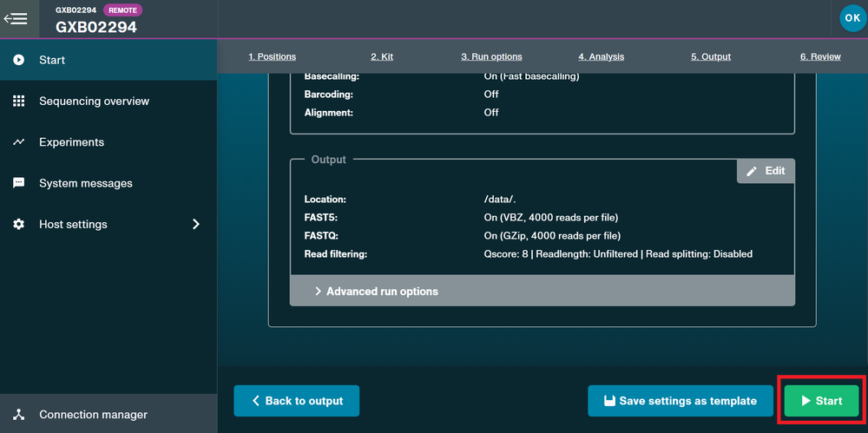
Task: Select step 5. Output
Action: click(711, 56)
